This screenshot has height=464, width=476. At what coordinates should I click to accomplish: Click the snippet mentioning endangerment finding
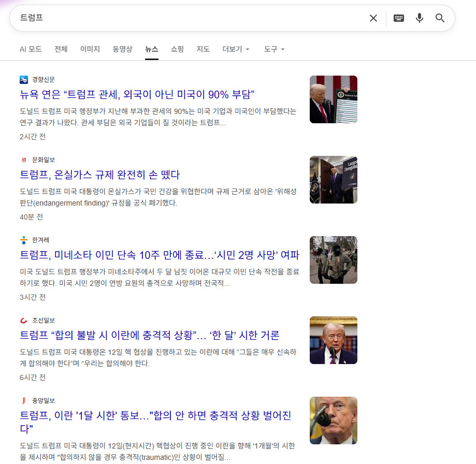tap(158, 197)
